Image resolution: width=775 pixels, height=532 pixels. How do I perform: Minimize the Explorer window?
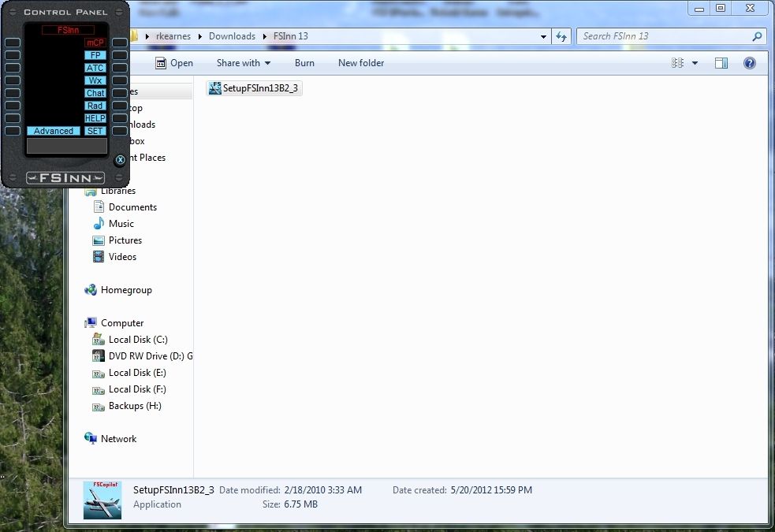tap(699, 9)
